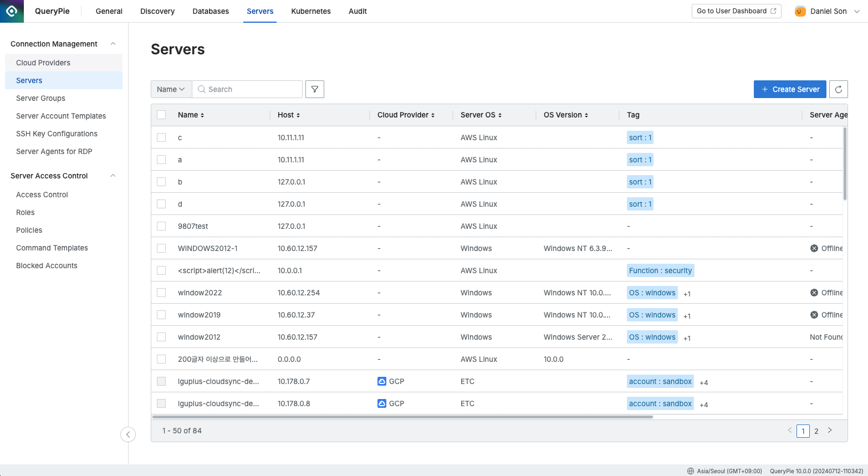Click the previous page arrow
Viewport: 868px width, 476px height.
[790, 430]
